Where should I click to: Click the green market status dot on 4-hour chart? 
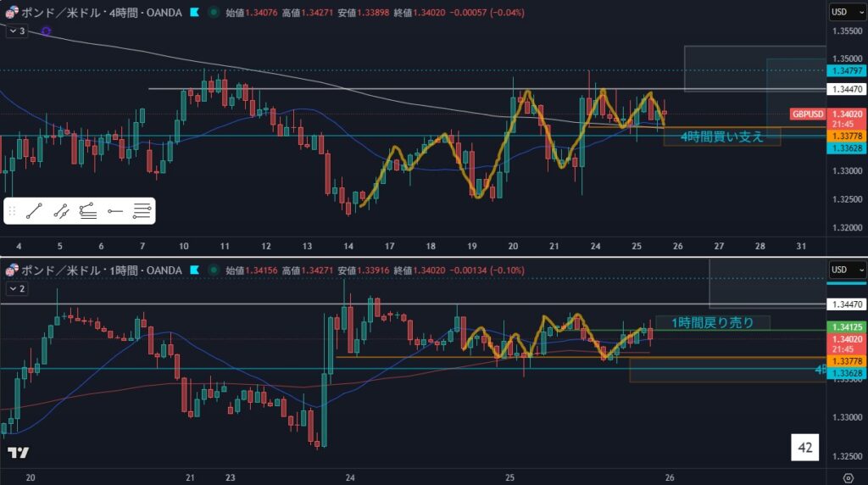212,13
